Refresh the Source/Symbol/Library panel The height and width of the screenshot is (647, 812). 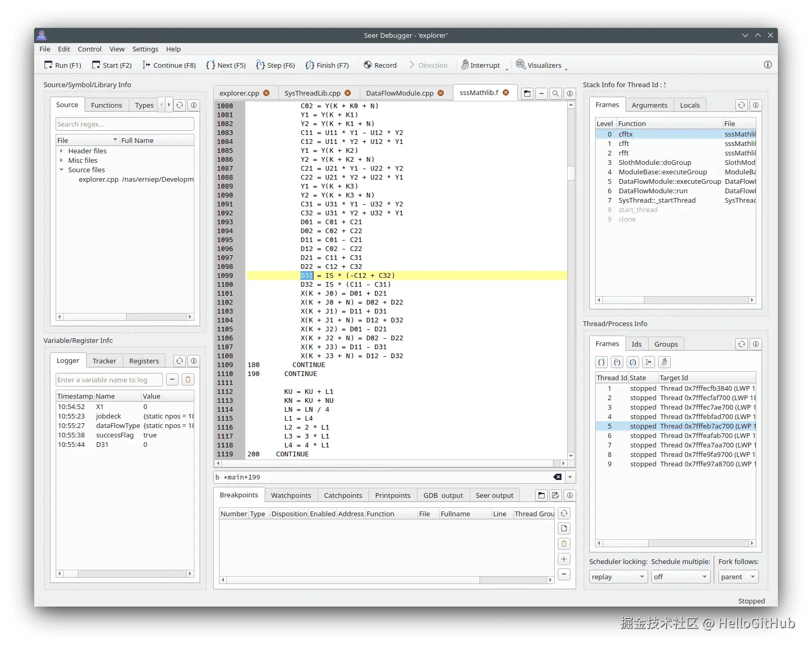pos(180,105)
